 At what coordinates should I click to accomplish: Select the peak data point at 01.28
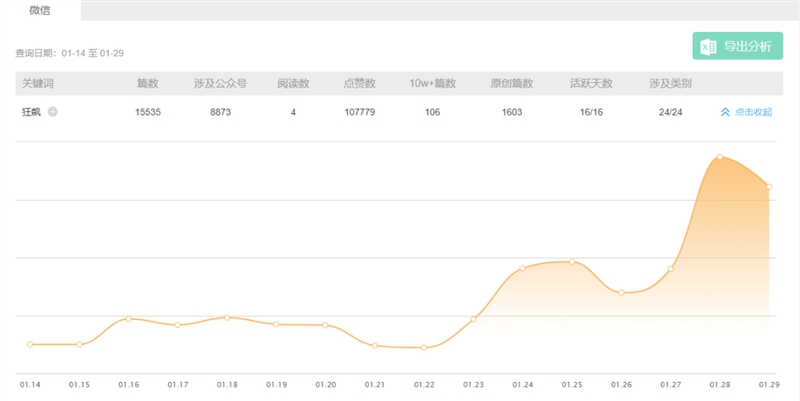click(x=719, y=157)
